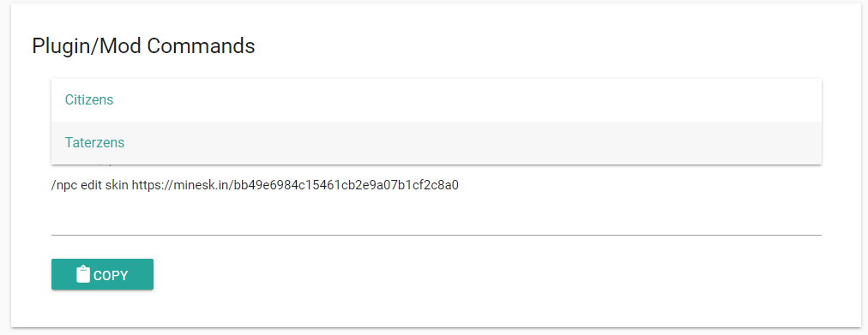Dismiss dropdown by clicking card whitespace below Copy
The image size is (868, 335).
pos(437,308)
